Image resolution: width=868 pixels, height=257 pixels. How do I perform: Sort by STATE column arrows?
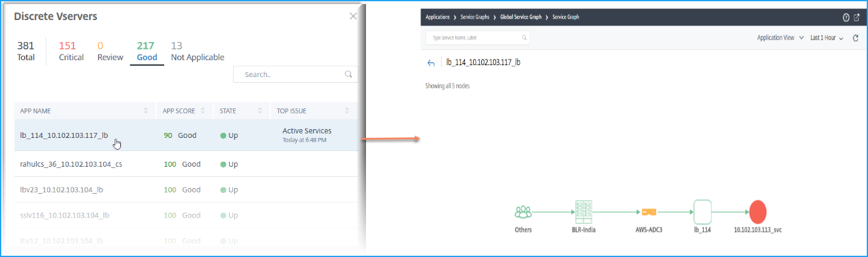[x=260, y=111]
